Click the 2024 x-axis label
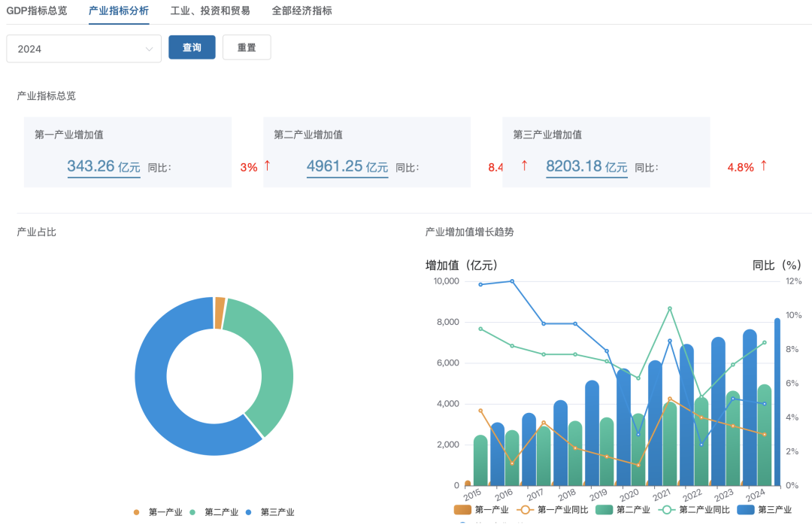Screen dimensions: 812x525 click(755, 495)
